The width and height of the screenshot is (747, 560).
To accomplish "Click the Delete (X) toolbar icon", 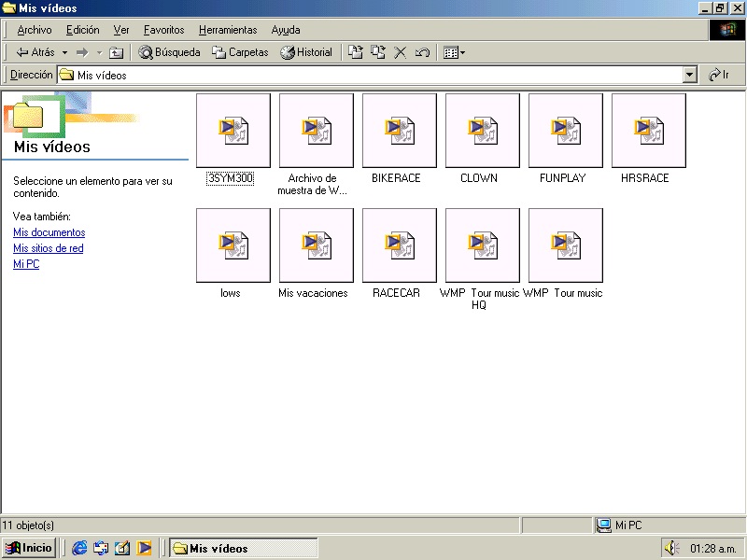I will pyautogui.click(x=401, y=53).
